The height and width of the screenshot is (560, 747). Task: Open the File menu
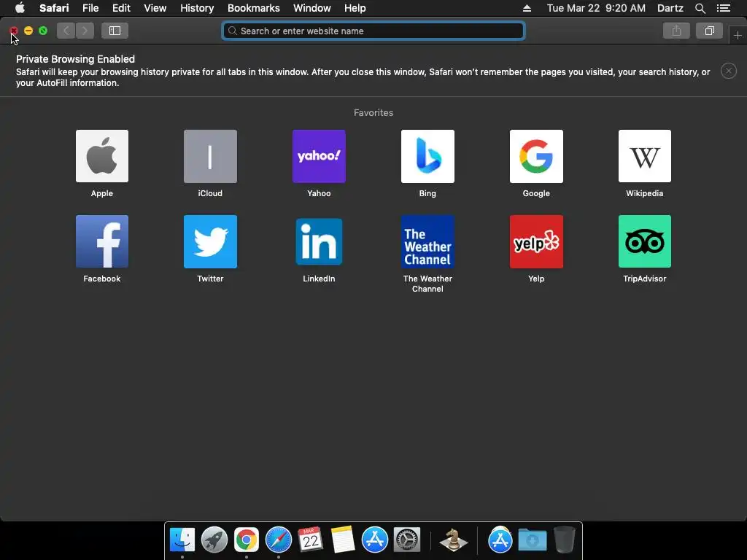coord(90,8)
